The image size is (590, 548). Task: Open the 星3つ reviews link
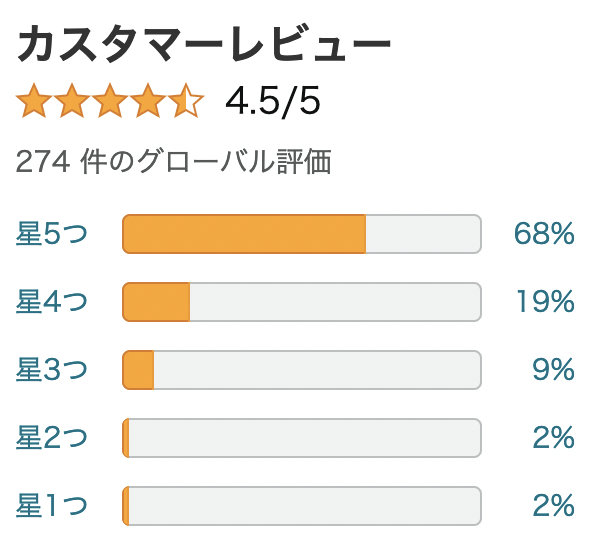[x=51, y=370]
